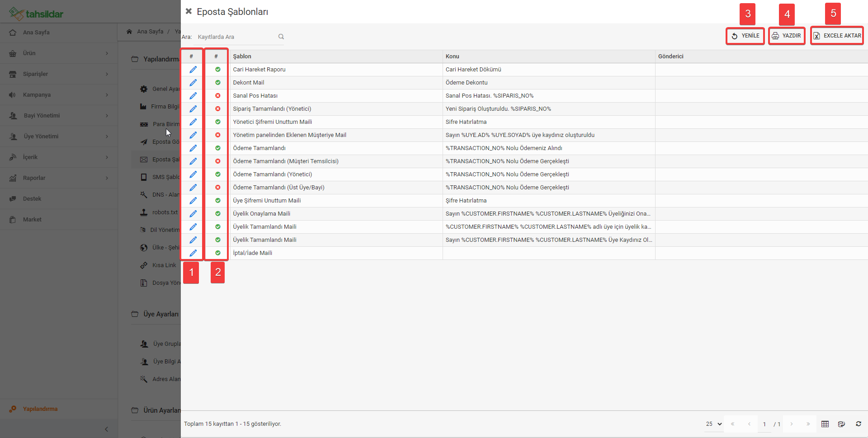
Task: Edit the İptal/İade Maili template
Action: [193, 253]
